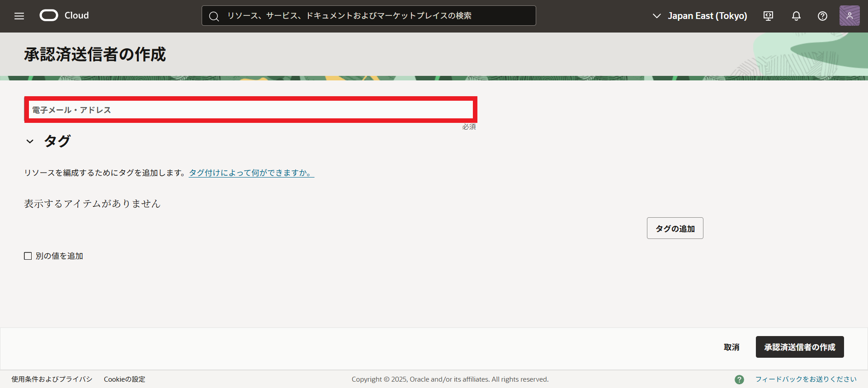
Task: Click the フィードバックをお送りください link
Action: coord(806,379)
